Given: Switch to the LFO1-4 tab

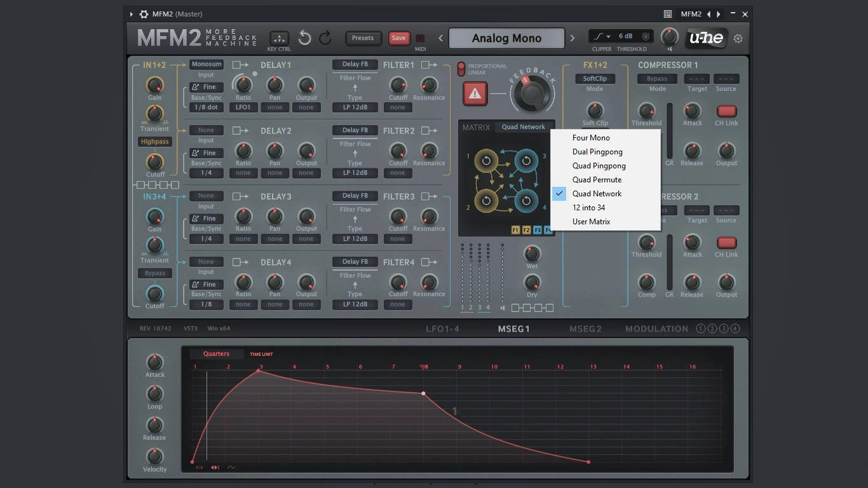Looking at the screenshot, I should 442,329.
